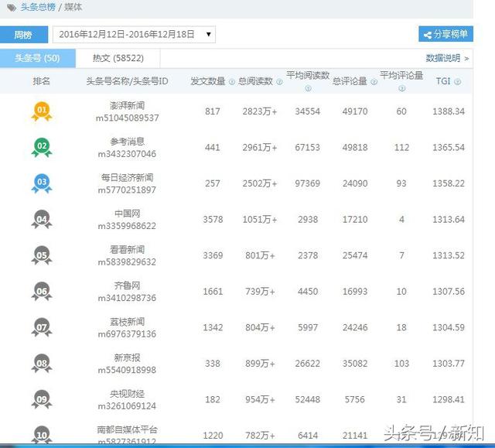The image size is (495, 448).
Task: Click the gray 07 rank medal
Action: (42, 327)
